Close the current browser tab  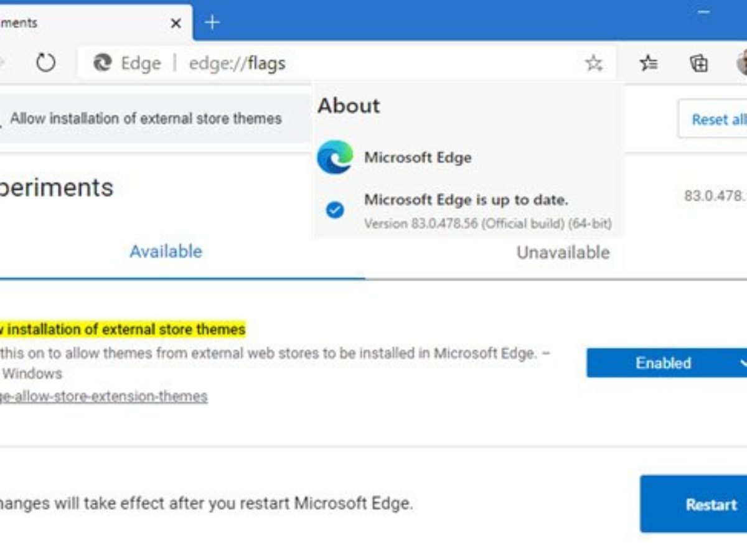176,24
